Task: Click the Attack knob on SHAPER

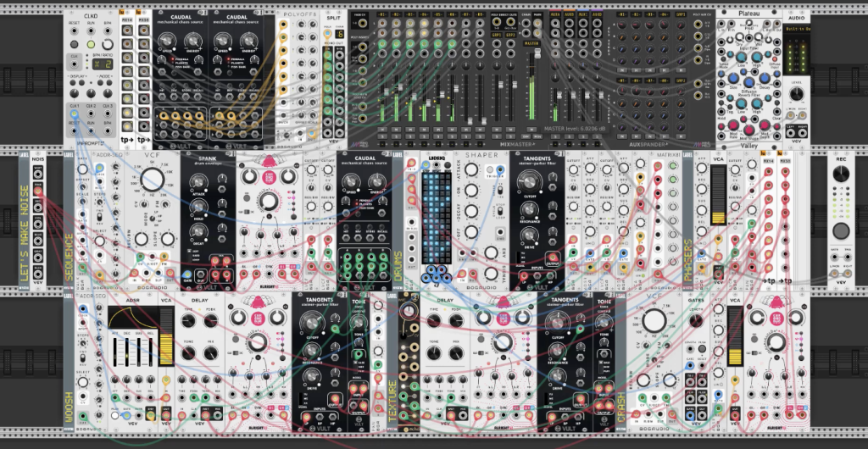Action: (x=471, y=169)
